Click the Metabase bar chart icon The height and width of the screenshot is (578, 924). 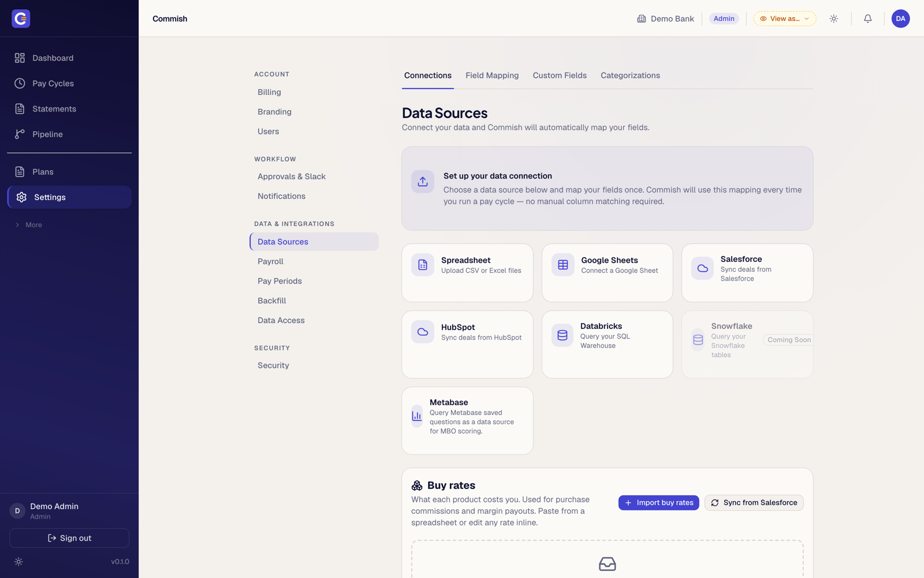point(417,416)
